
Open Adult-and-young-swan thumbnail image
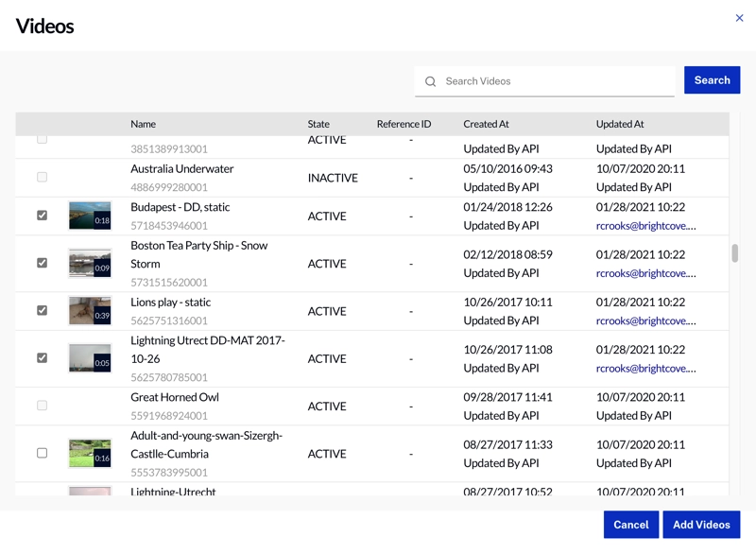90,453
